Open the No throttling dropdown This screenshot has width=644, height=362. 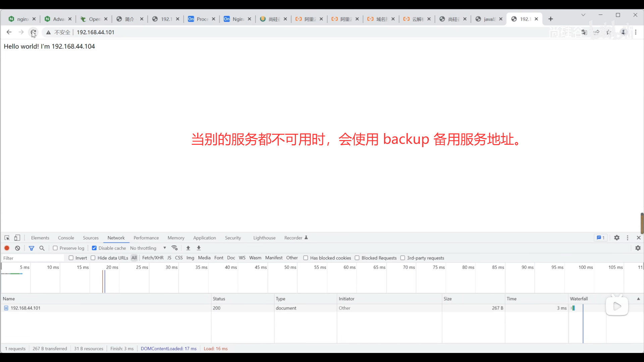tap(148, 248)
